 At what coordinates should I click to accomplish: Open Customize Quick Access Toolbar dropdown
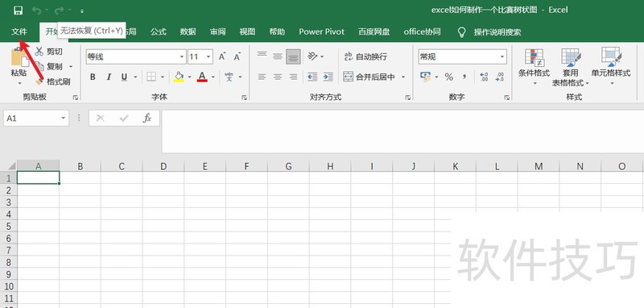point(82,11)
